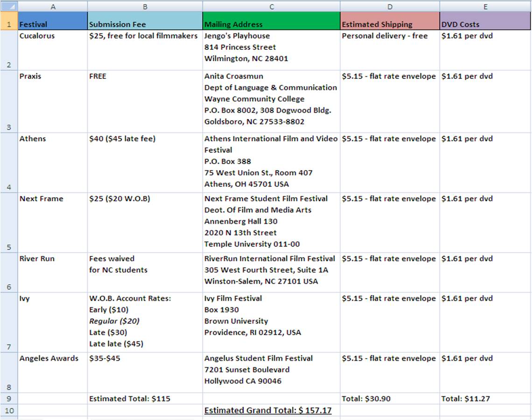
Task: Select row 1 header
Action: click(9, 21)
